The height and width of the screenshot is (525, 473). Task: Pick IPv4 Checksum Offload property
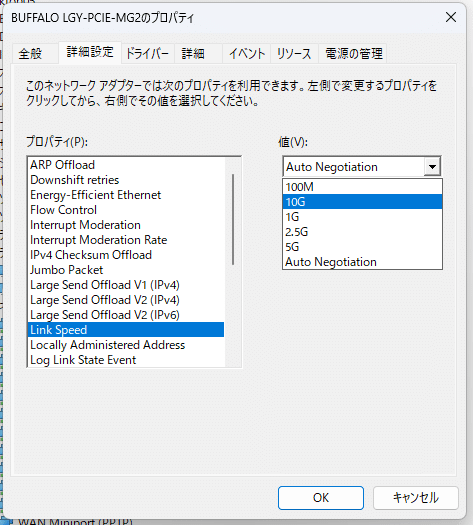point(126,255)
